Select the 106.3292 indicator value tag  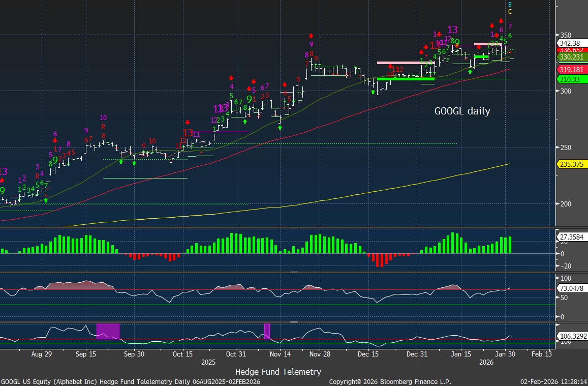coord(572,336)
